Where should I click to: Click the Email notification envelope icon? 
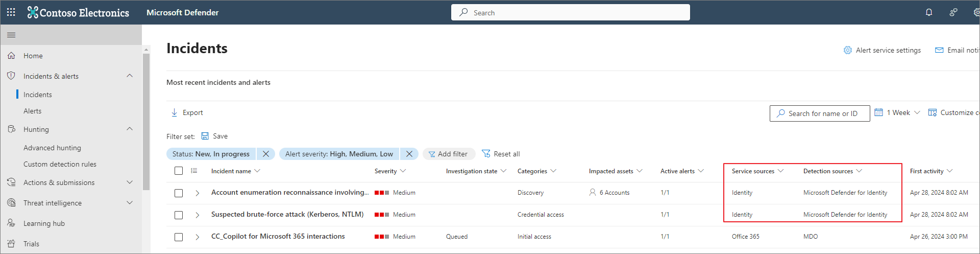(939, 50)
